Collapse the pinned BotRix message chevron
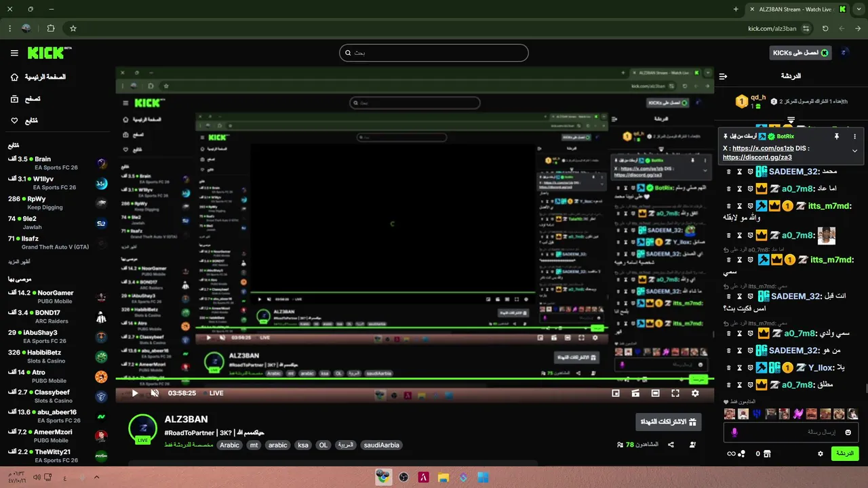868x488 pixels. pos(854,150)
